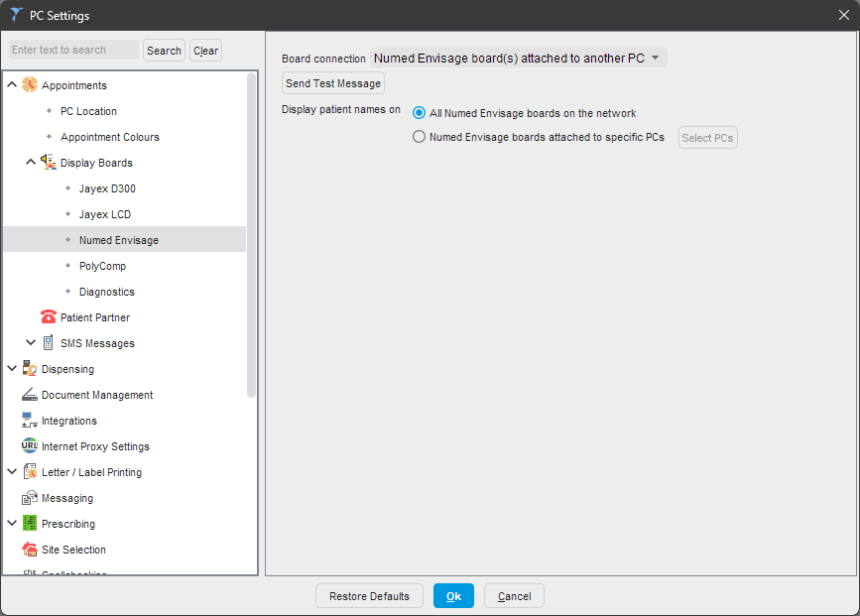This screenshot has height=616, width=860.
Task: Select PolyComp under Display Boards
Action: [102, 266]
